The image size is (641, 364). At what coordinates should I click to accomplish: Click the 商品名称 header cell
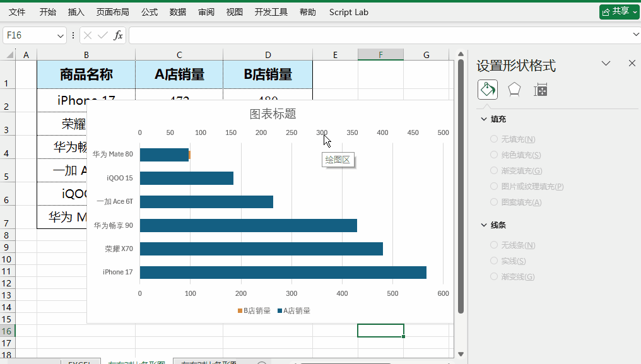(x=86, y=74)
